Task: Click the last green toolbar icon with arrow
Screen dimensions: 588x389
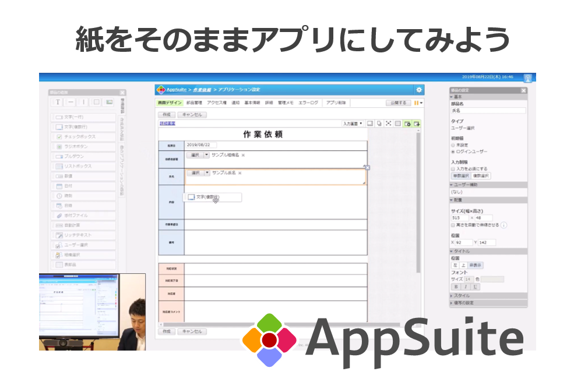Action: point(417,123)
